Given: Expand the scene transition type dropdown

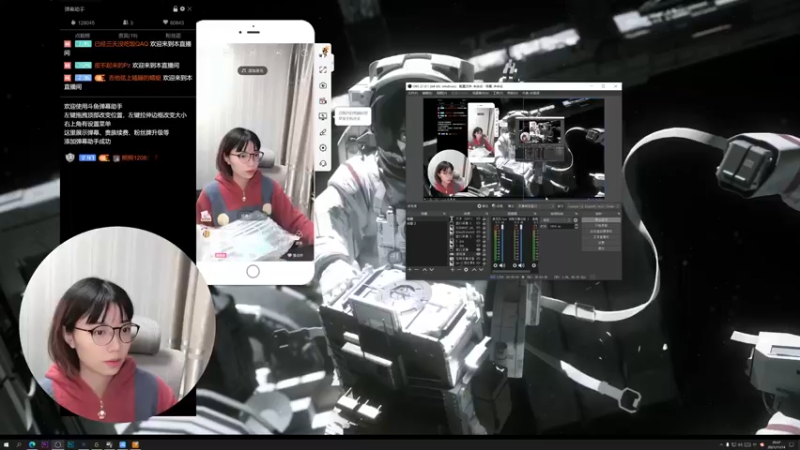Looking at the screenshot, I should tap(557, 220).
